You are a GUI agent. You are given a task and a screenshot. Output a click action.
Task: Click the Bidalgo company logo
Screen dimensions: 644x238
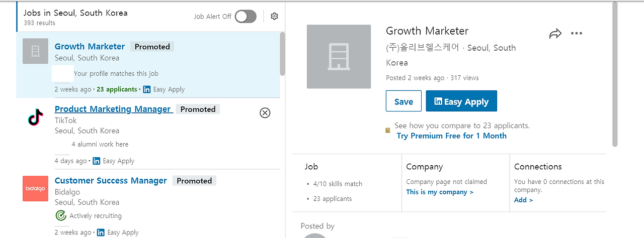click(x=35, y=188)
